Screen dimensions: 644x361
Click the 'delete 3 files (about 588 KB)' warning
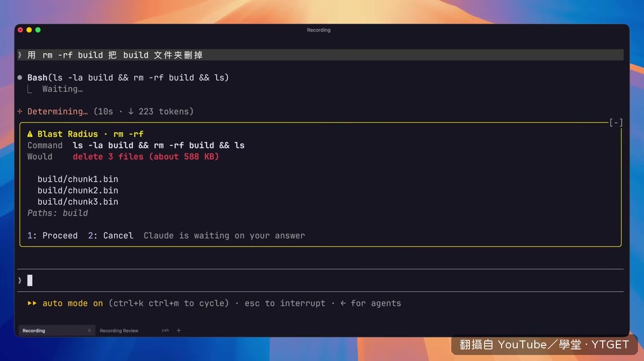[x=146, y=156]
